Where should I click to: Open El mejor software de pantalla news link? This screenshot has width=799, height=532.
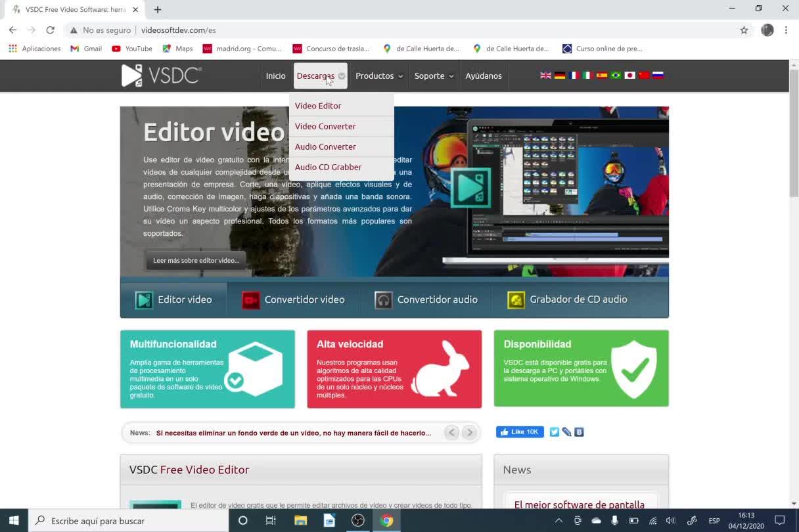pyautogui.click(x=579, y=504)
